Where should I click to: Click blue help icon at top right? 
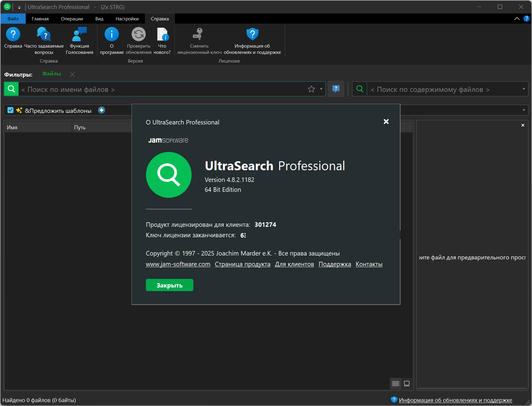point(526,19)
